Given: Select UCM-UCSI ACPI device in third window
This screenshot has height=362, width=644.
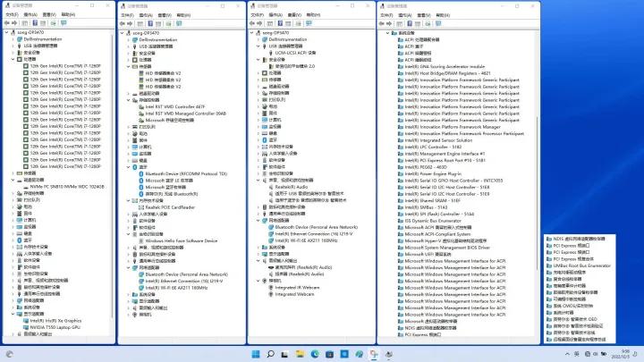Looking at the screenshot, I should pyautogui.click(x=295, y=53).
